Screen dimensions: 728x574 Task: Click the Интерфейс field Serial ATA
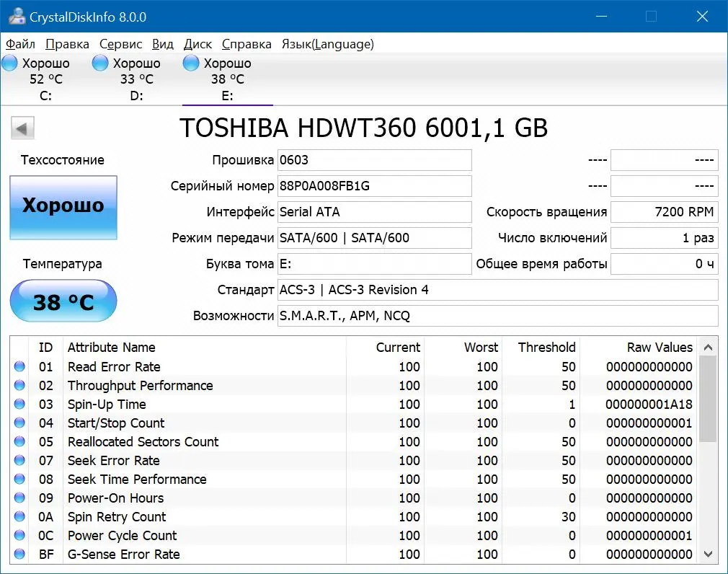(x=375, y=212)
